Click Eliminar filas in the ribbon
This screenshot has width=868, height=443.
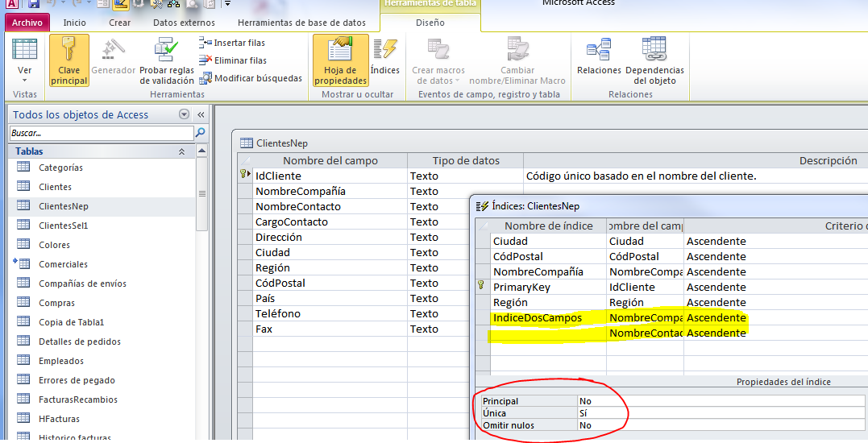tap(233, 60)
